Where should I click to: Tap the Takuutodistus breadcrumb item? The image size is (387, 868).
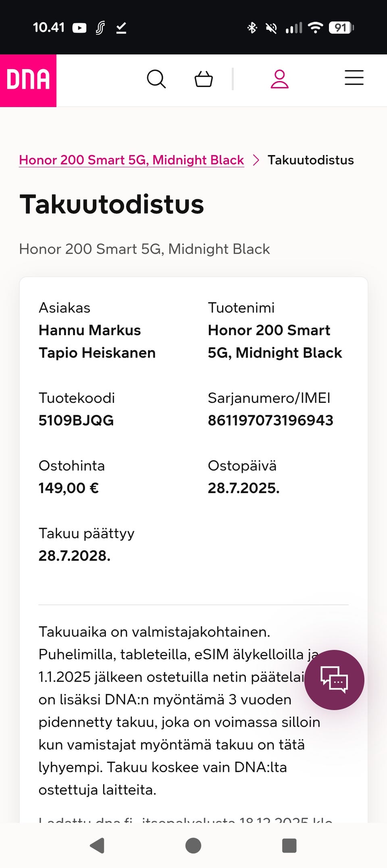tap(310, 160)
